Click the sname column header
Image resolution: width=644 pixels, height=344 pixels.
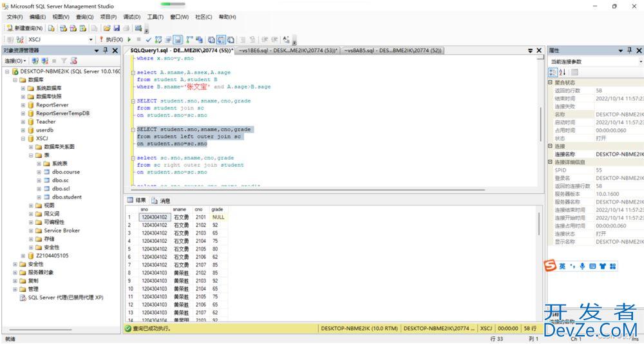point(180,209)
